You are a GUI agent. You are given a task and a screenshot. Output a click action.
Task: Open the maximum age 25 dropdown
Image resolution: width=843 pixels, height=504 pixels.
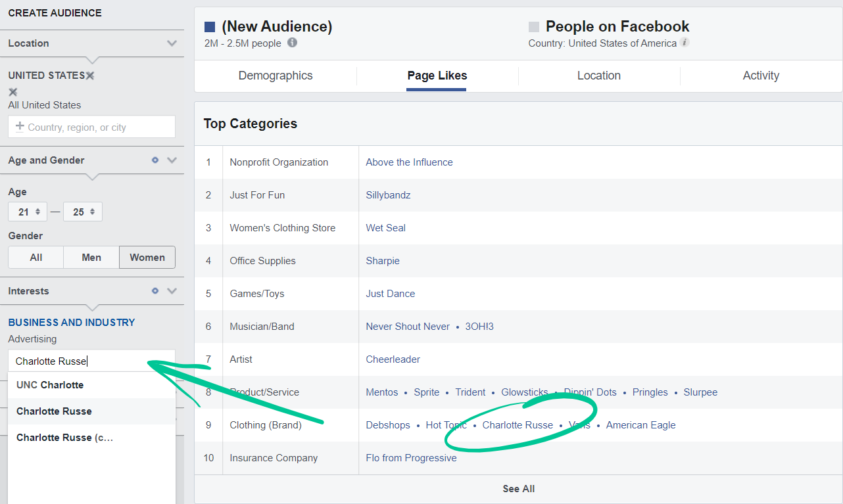(82, 212)
